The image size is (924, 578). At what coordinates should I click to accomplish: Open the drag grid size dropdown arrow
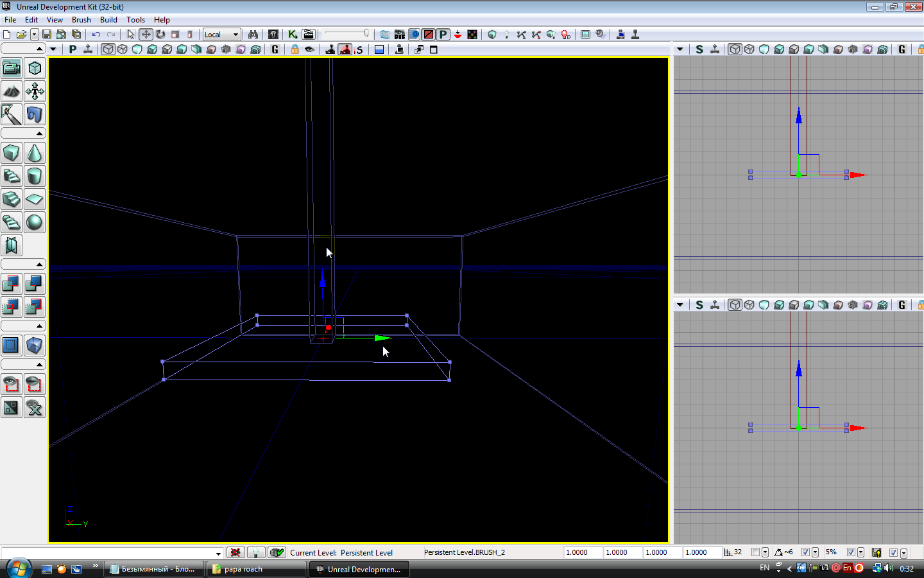(765, 552)
